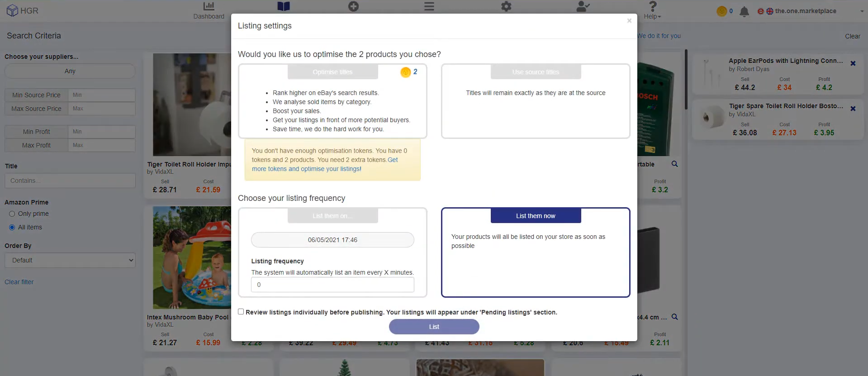Image resolution: width=868 pixels, height=376 pixels.
Task: Select the Use source titles option
Action: 536,72
